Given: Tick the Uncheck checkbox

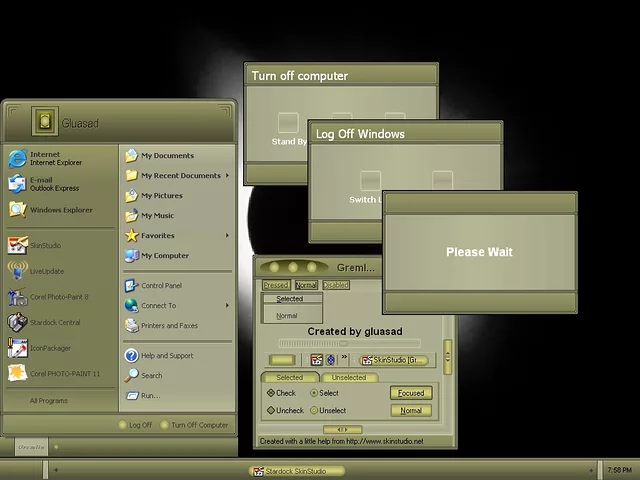Looking at the screenshot, I should [271, 410].
